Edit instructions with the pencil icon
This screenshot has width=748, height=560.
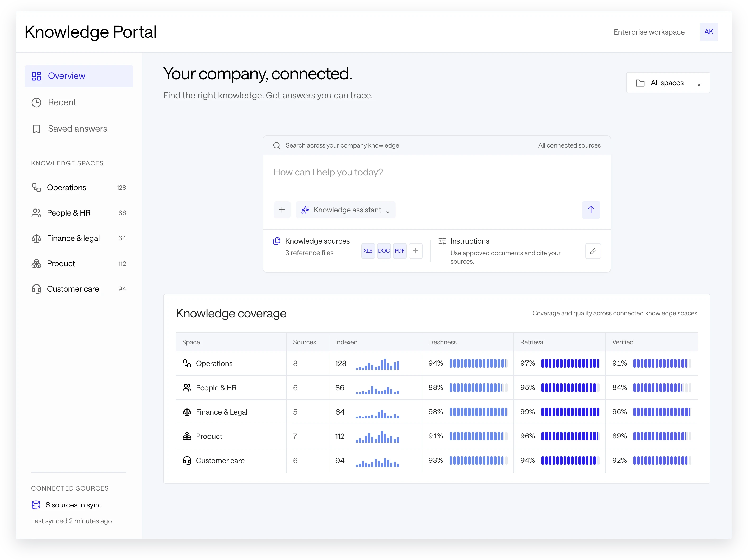click(593, 251)
